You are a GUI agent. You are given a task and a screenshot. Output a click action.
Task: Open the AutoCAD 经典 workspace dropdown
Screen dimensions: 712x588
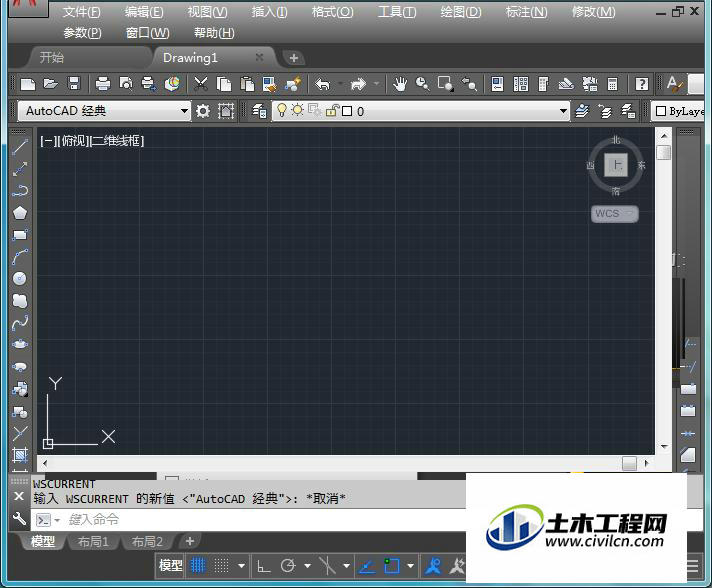coord(183,111)
